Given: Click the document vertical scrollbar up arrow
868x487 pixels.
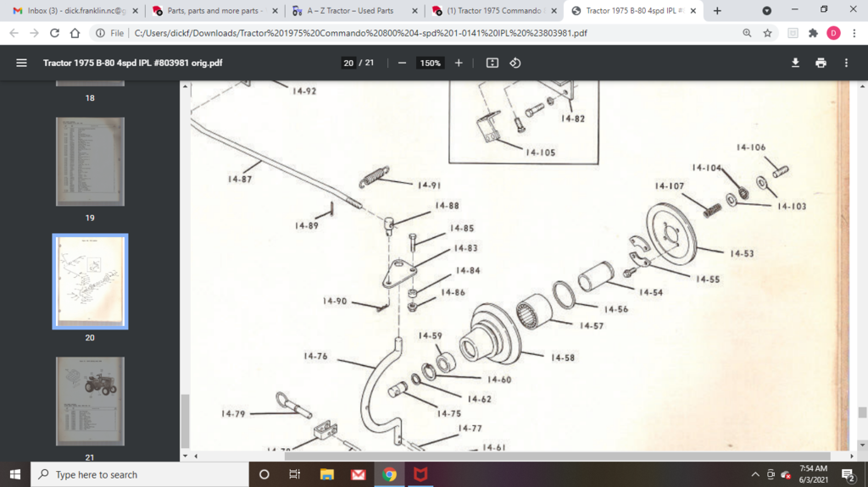Looking at the screenshot, I should pos(862,86).
